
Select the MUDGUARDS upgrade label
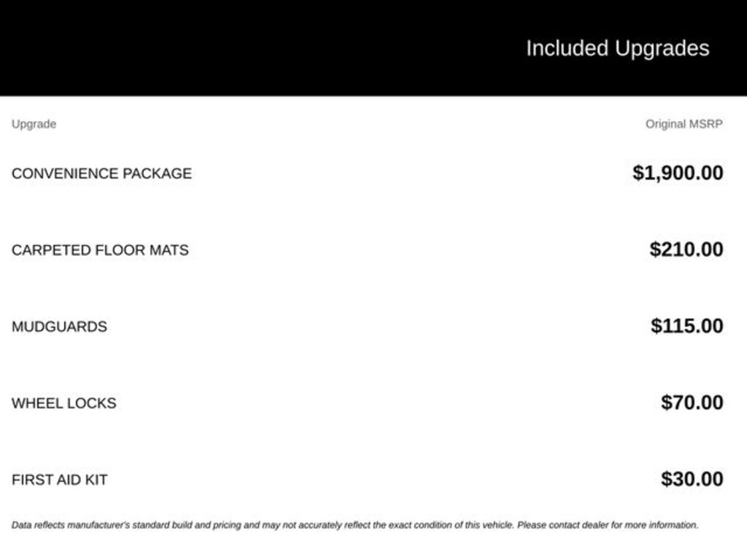pos(60,327)
